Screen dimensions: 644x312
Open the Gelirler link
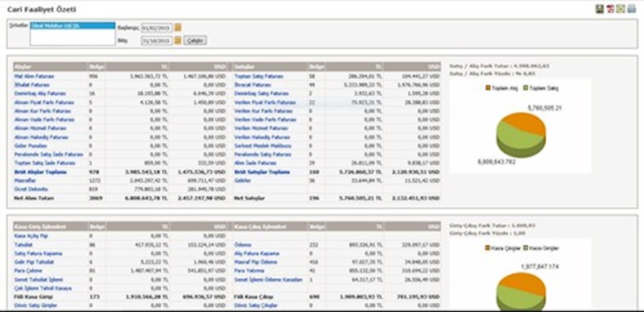pos(243,181)
